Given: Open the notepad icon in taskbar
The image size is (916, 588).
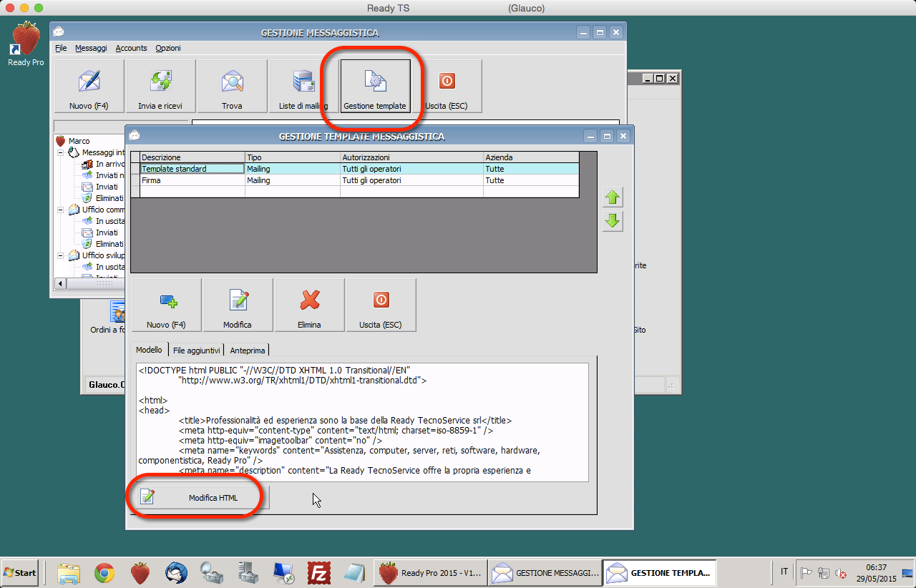Looking at the screenshot, I should click(355, 573).
